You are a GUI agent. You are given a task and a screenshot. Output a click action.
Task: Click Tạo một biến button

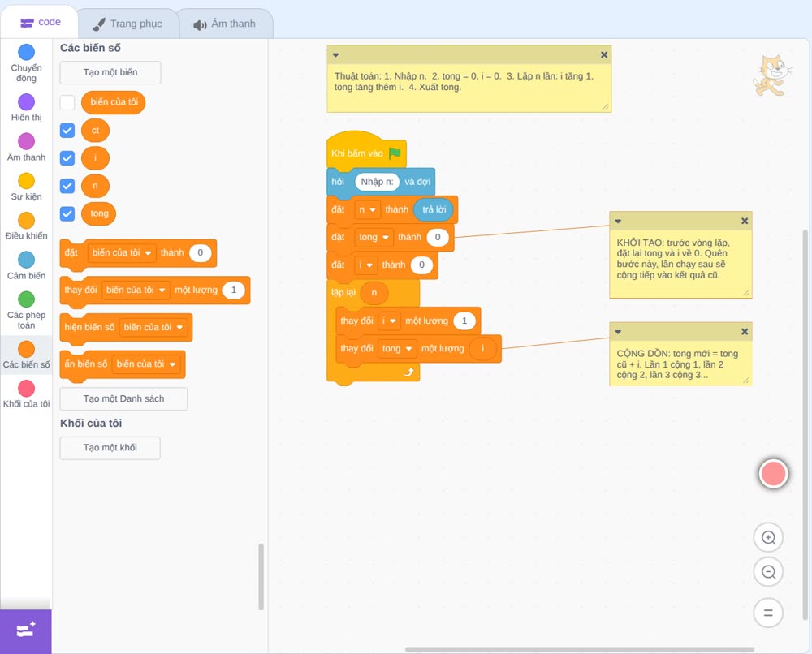110,72
